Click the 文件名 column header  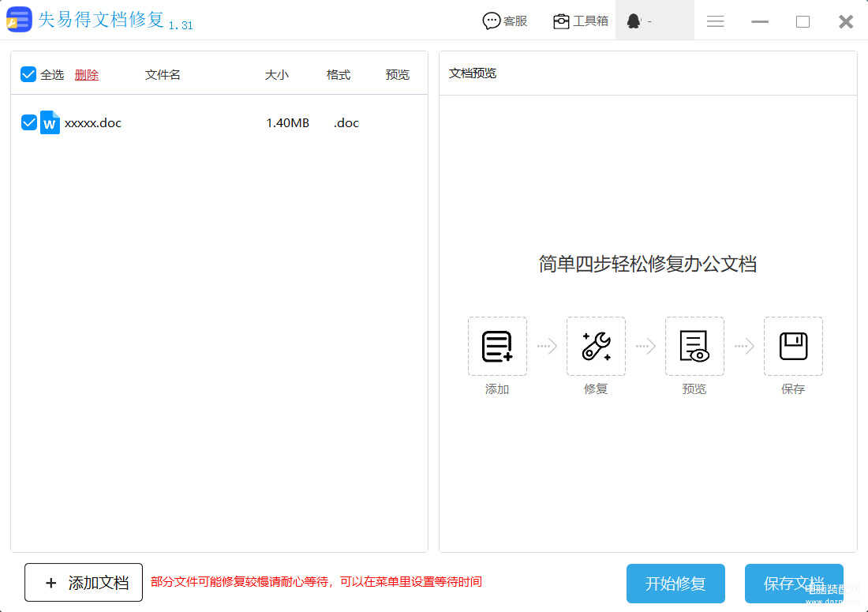pyautogui.click(x=163, y=75)
